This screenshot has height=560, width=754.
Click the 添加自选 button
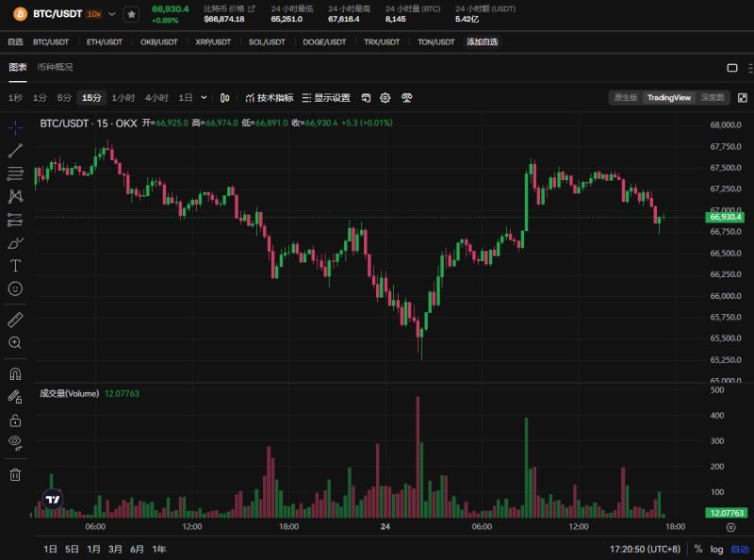pos(483,41)
